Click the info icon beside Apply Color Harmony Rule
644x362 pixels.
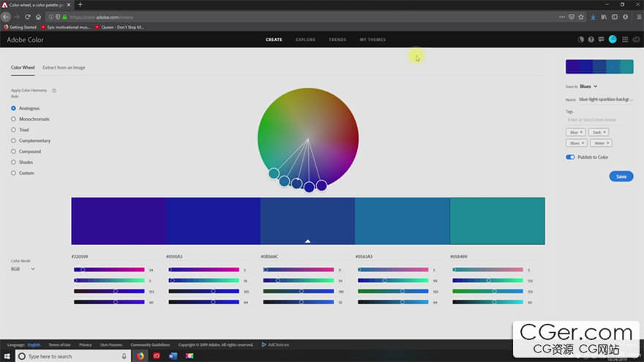54,90
